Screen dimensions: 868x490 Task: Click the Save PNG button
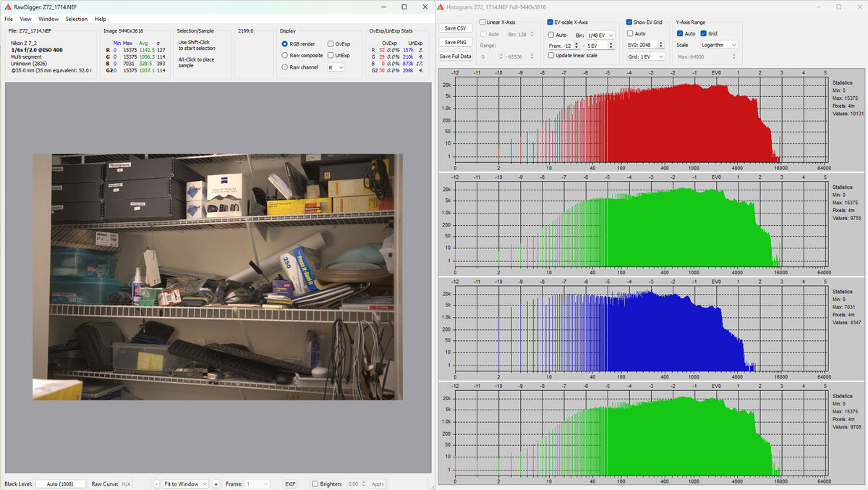coord(455,42)
